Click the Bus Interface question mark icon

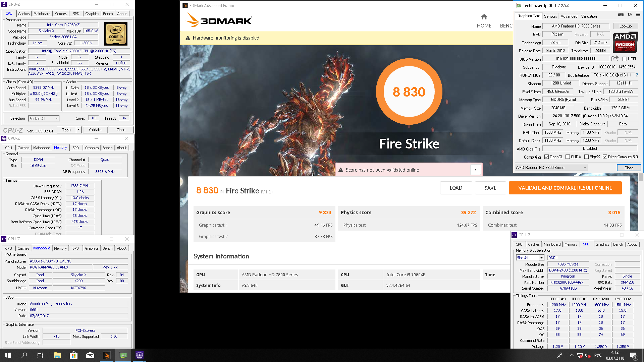(637, 75)
